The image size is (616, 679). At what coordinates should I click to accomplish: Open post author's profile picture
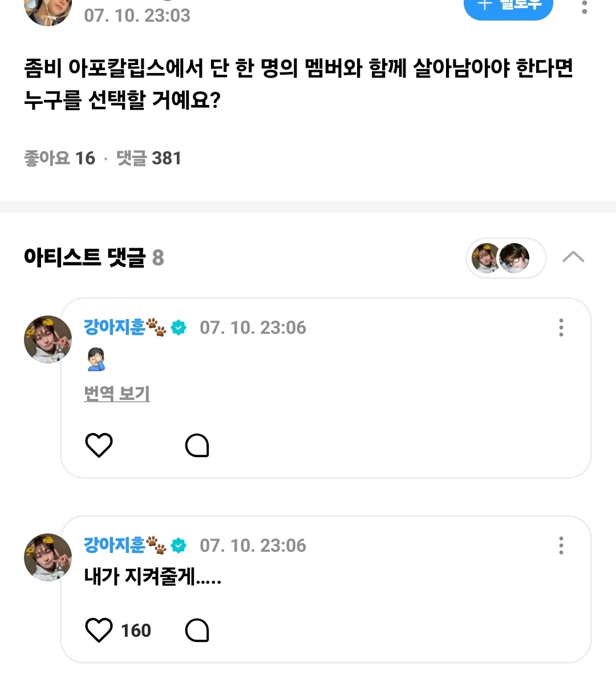48,10
